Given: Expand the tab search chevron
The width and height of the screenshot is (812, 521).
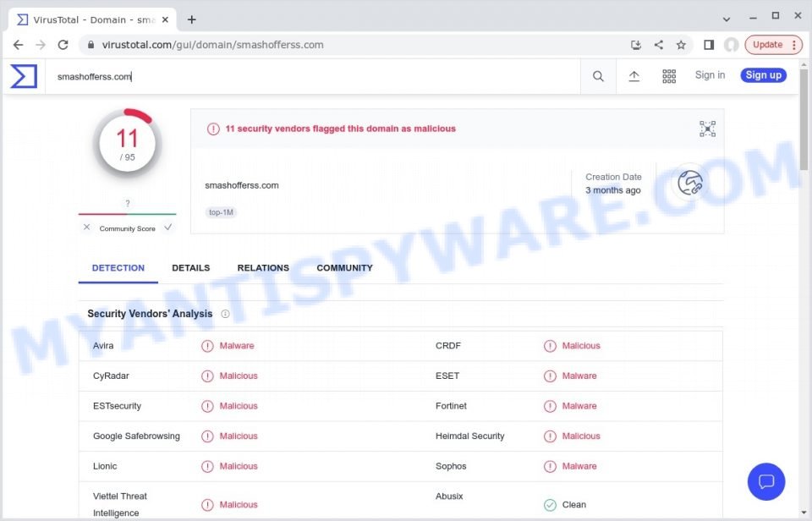Looking at the screenshot, I should coord(727,19).
